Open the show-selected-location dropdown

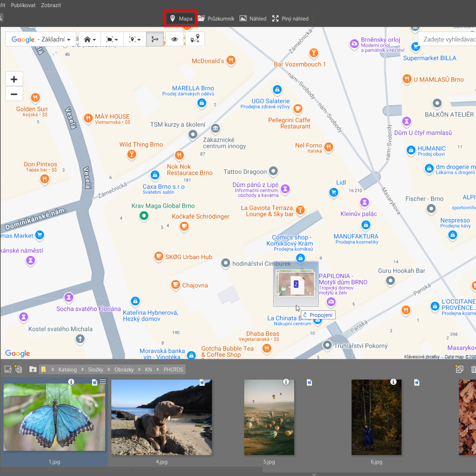tap(135, 39)
